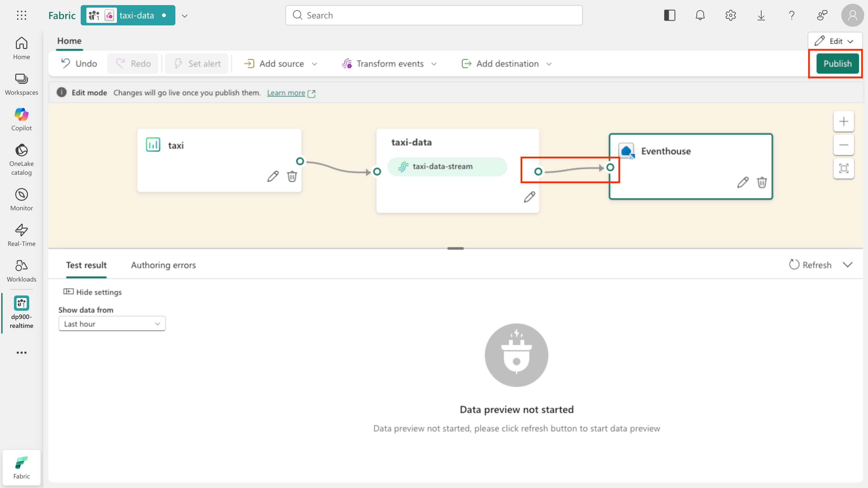The width and height of the screenshot is (868, 488).
Task: Open Workspaces in the sidebar
Action: click(x=22, y=84)
